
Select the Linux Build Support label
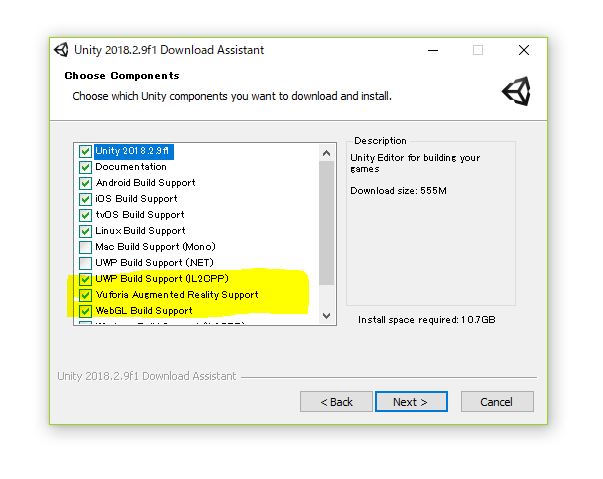[x=140, y=231]
